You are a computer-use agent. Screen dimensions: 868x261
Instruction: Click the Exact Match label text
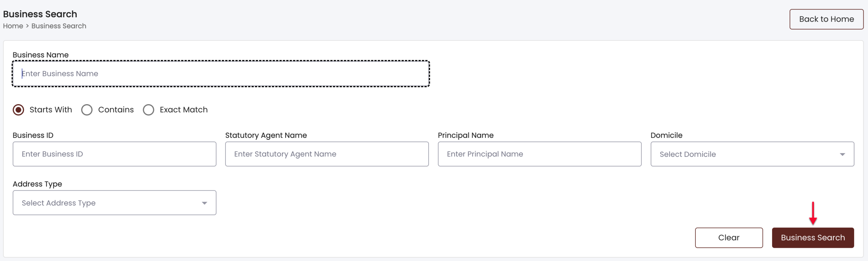[184, 110]
